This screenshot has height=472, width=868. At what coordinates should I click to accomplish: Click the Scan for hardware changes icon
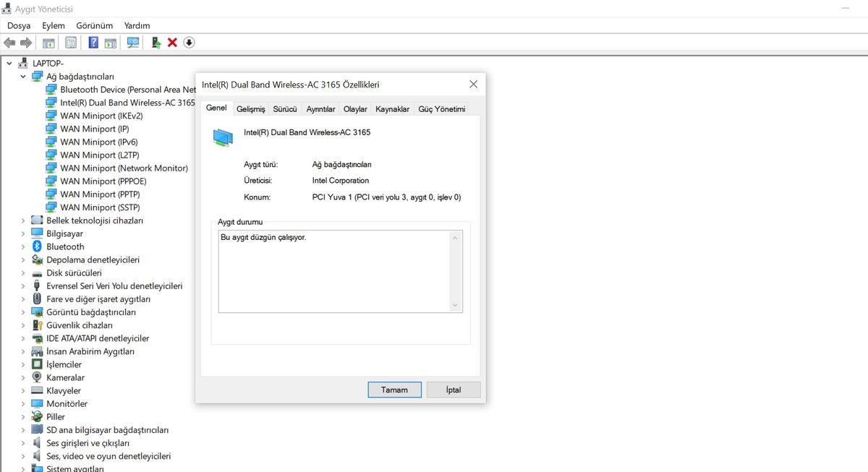click(x=132, y=42)
